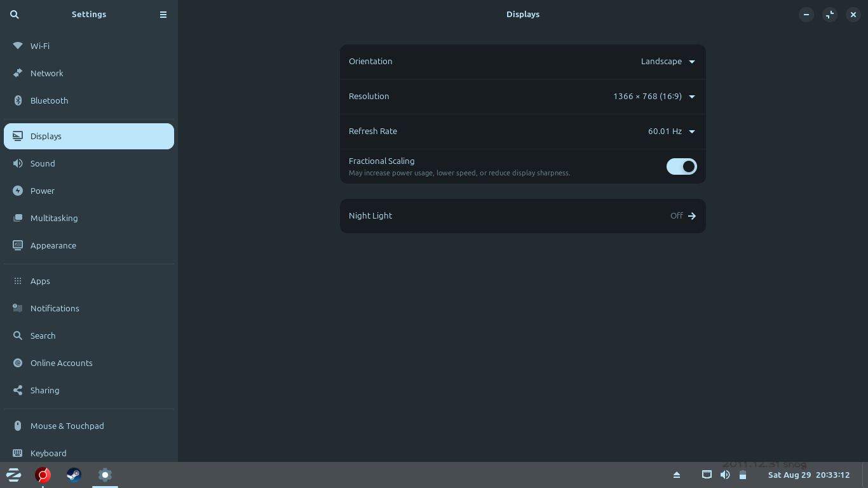The height and width of the screenshot is (488, 868).
Task: Open Online Accounts panel
Action: (89, 363)
